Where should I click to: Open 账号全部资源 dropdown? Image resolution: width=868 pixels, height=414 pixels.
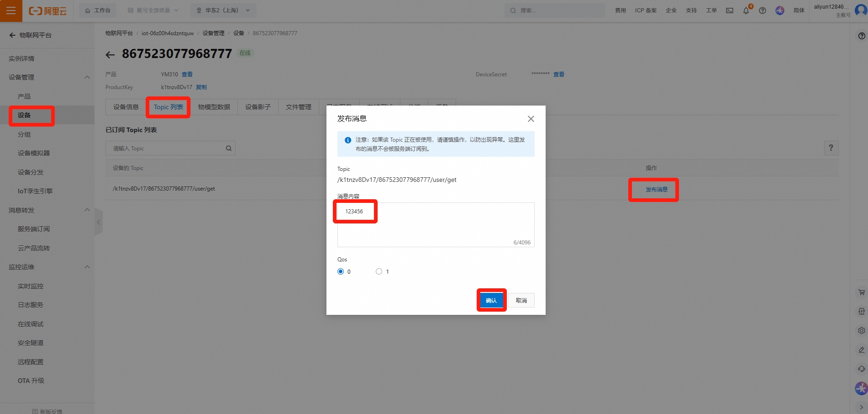(153, 11)
